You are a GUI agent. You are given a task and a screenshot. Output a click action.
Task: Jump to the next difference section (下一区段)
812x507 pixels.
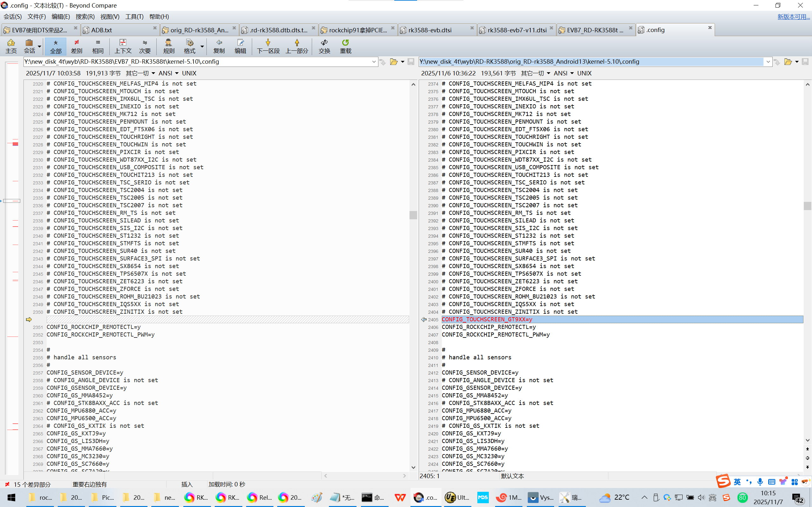click(x=268, y=46)
